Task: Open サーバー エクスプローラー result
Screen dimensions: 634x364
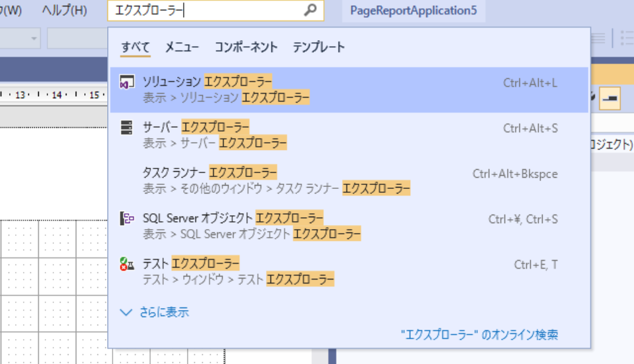Action: [x=349, y=135]
